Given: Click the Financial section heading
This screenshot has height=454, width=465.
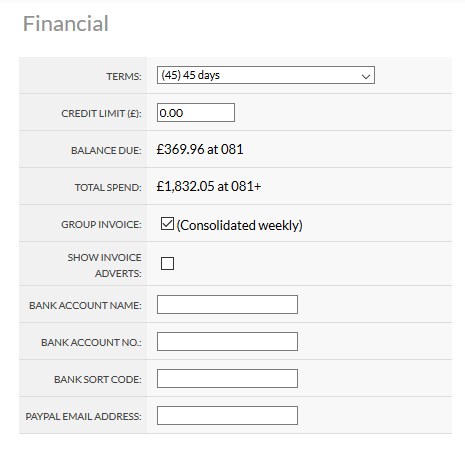Looking at the screenshot, I should pyautogui.click(x=66, y=24).
